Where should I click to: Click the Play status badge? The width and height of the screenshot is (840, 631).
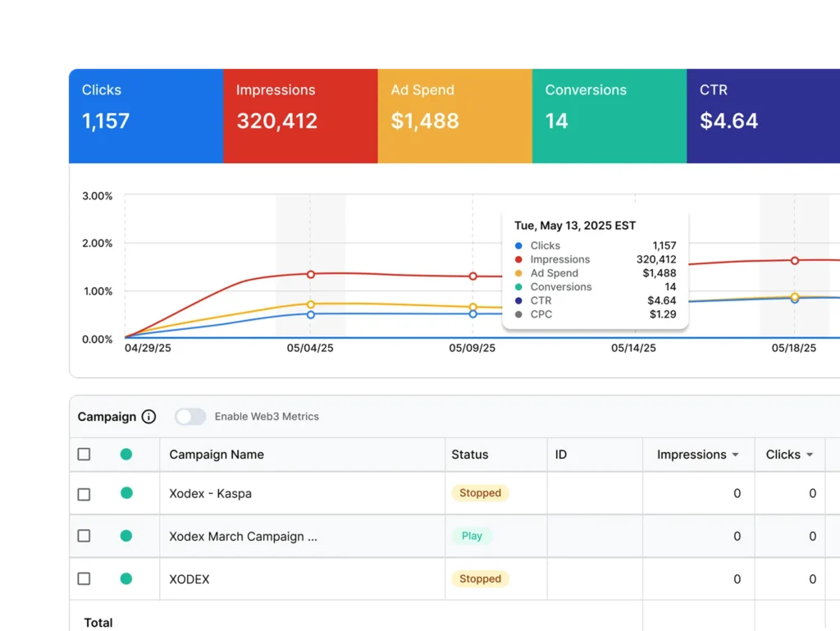(x=472, y=536)
